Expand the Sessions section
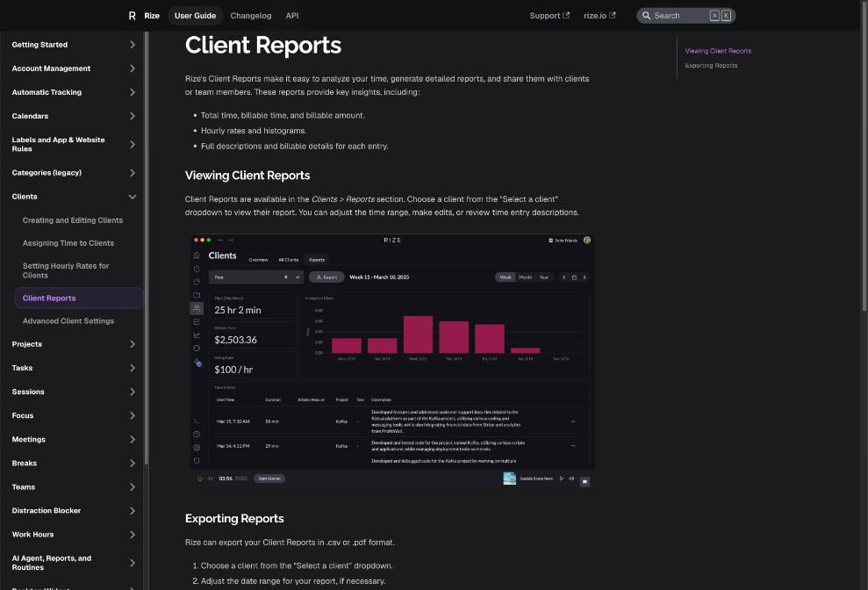Screen dimensions: 868x590 pyautogui.click(x=74, y=392)
